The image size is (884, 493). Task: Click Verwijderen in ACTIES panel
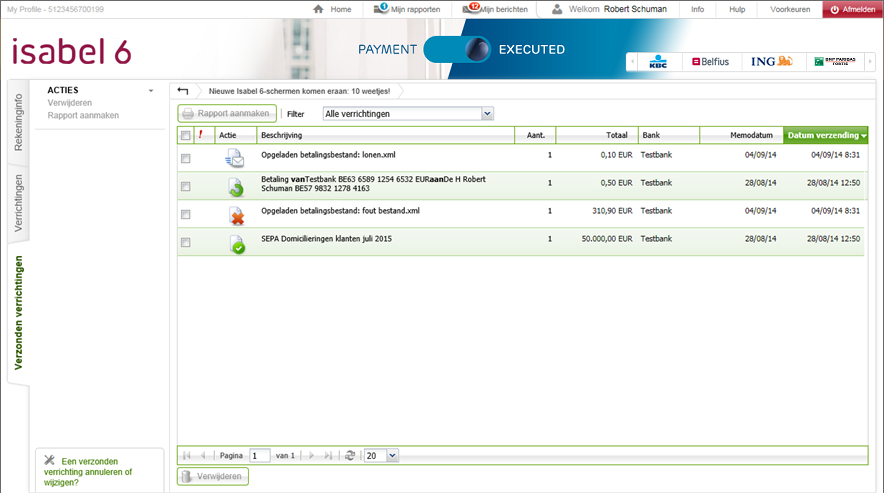69,103
